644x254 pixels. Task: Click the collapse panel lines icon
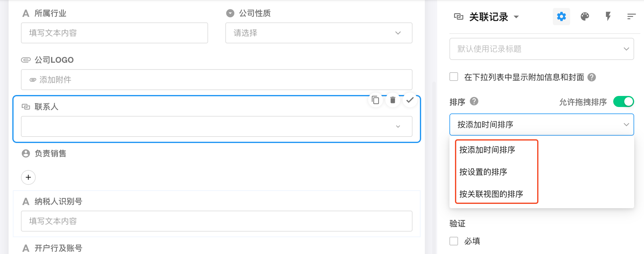click(631, 17)
